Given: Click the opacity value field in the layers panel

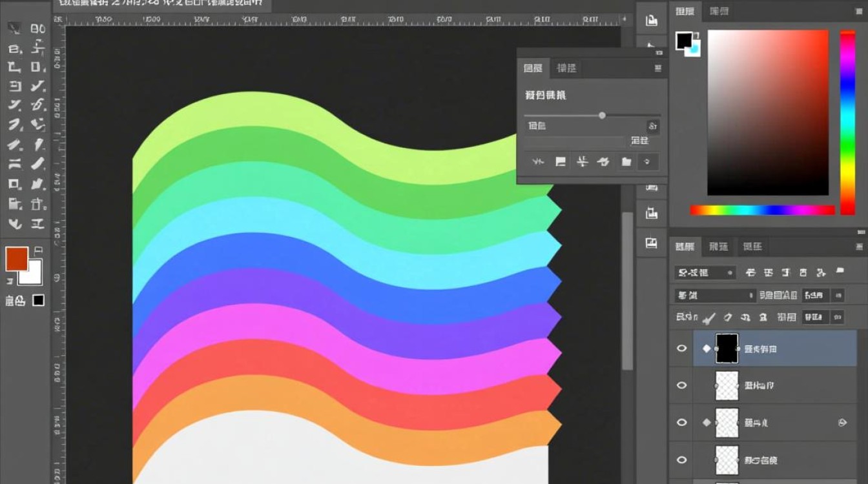Looking at the screenshot, I should coord(816,296).
